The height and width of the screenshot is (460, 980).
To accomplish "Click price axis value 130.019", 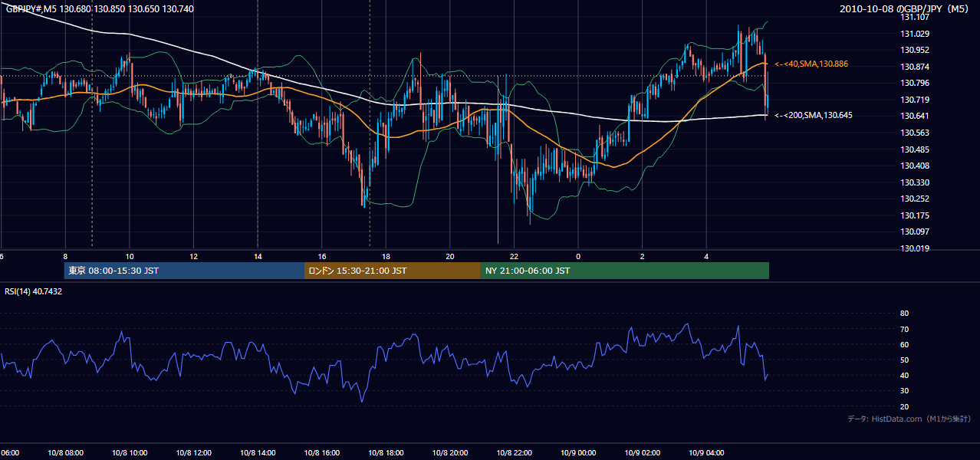I will 914,248.
